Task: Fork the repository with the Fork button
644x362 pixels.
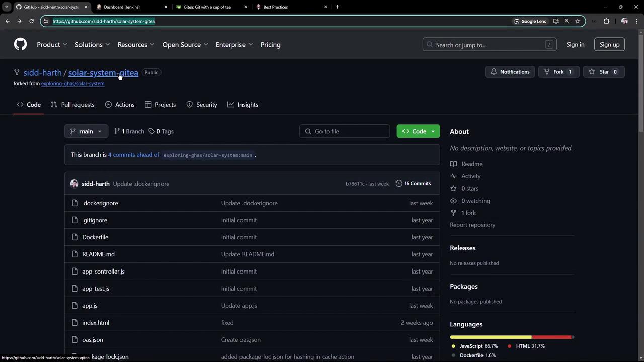Action: (558, 72)
